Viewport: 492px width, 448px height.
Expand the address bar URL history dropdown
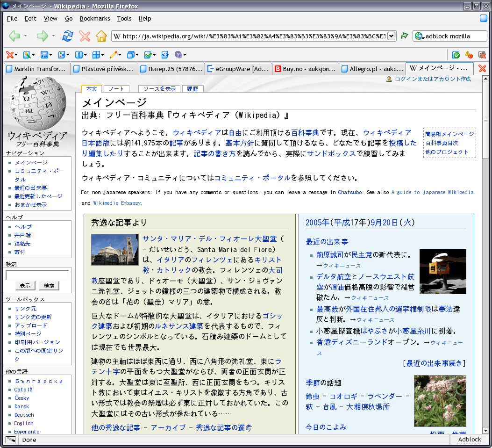tap(391, 36)
